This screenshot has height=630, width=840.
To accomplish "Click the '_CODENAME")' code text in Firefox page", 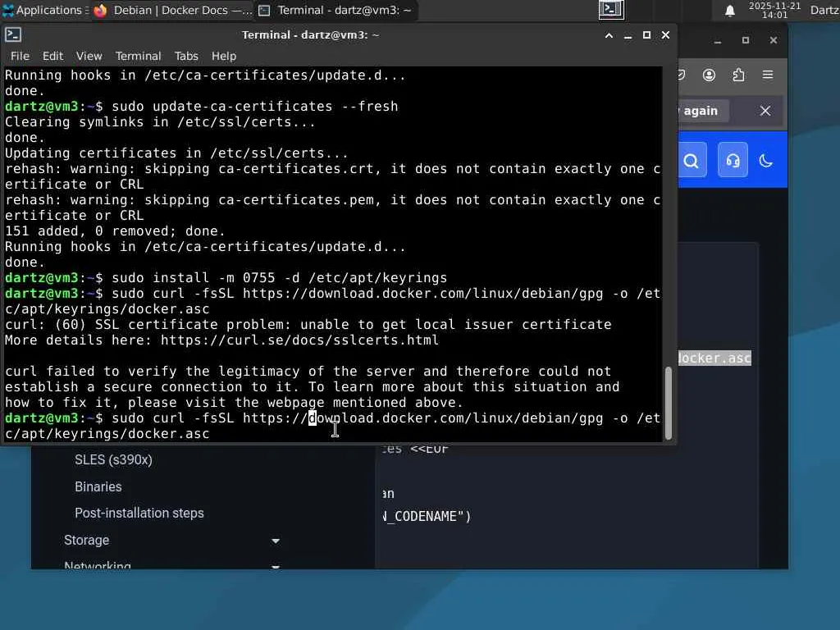I will [427, 517].
